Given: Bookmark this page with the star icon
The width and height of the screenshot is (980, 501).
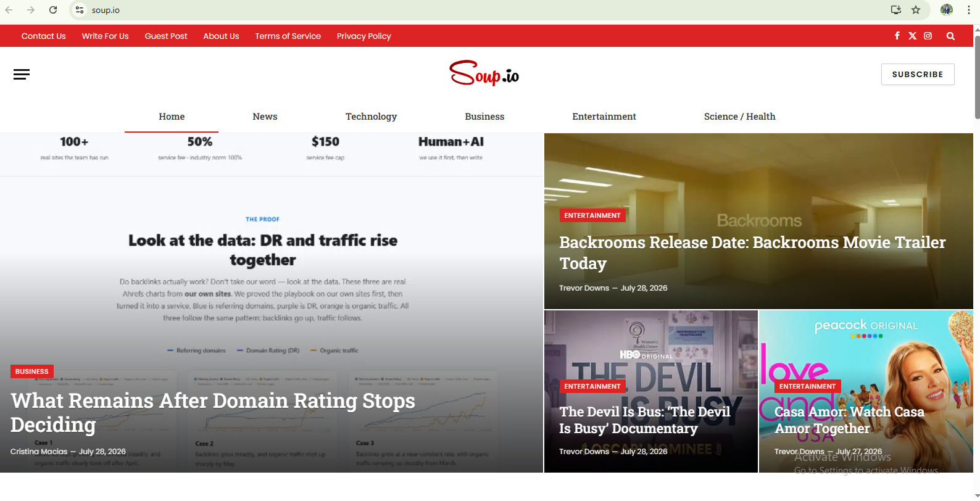Looking at the screenshot, I should pos(916,10).
